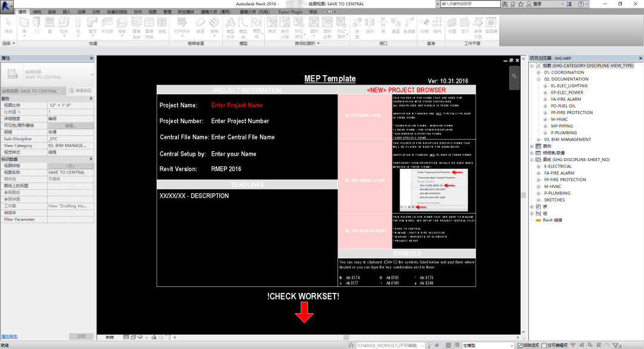Select the Model Line (模型线) tool
This screenshot has width=644, height=349.
243,27
